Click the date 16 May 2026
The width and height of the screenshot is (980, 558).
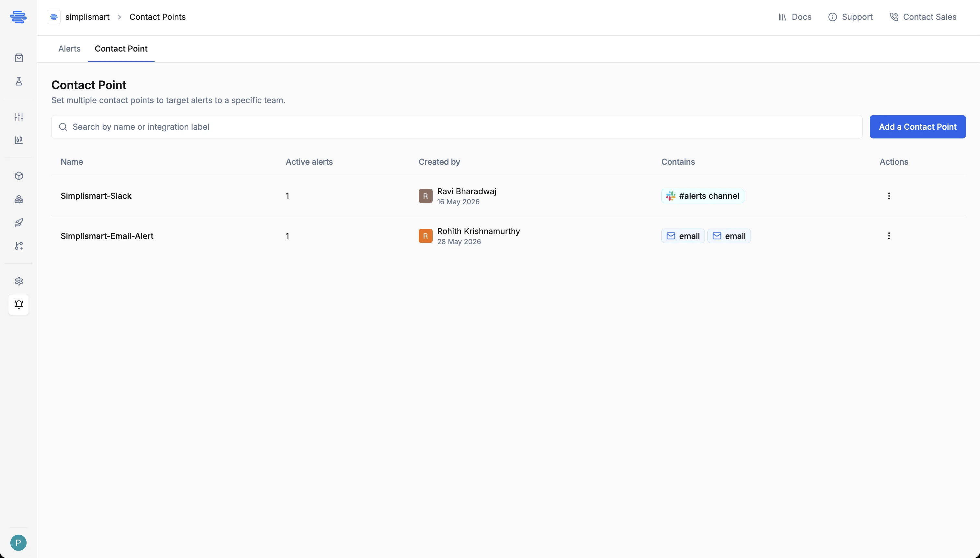pos(459,202)
